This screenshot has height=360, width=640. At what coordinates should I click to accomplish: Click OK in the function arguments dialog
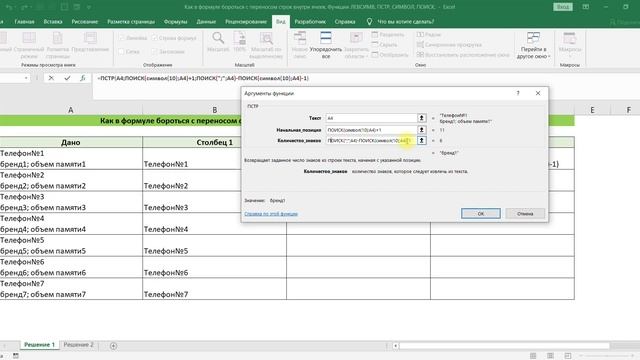(x=481, y=213)
